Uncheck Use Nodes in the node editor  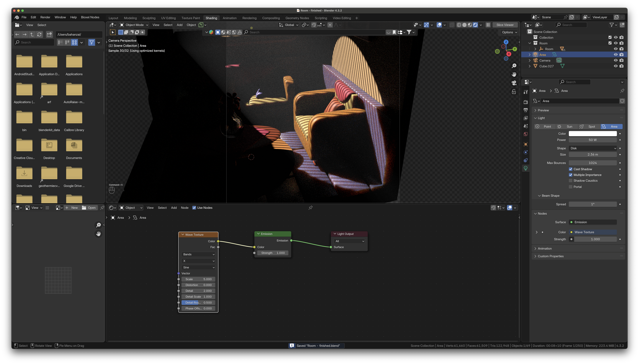194,208
